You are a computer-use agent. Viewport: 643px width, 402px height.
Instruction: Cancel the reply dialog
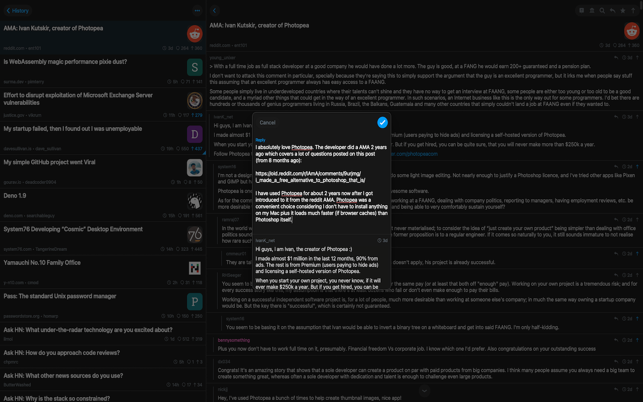coord(267,122)
